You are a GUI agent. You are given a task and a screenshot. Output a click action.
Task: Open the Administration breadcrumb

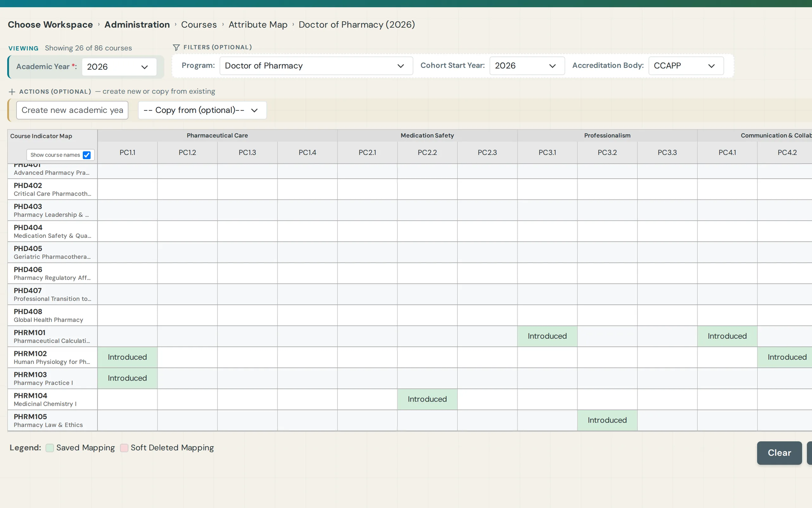137,24
